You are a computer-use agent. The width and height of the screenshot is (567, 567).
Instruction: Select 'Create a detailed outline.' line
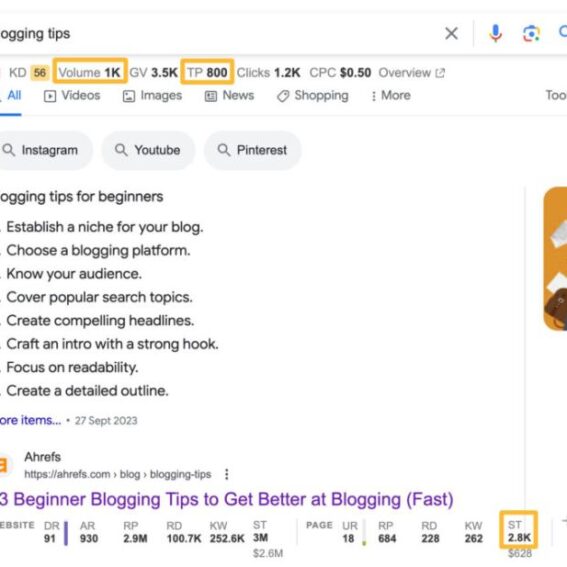click(x=88, y=391)
